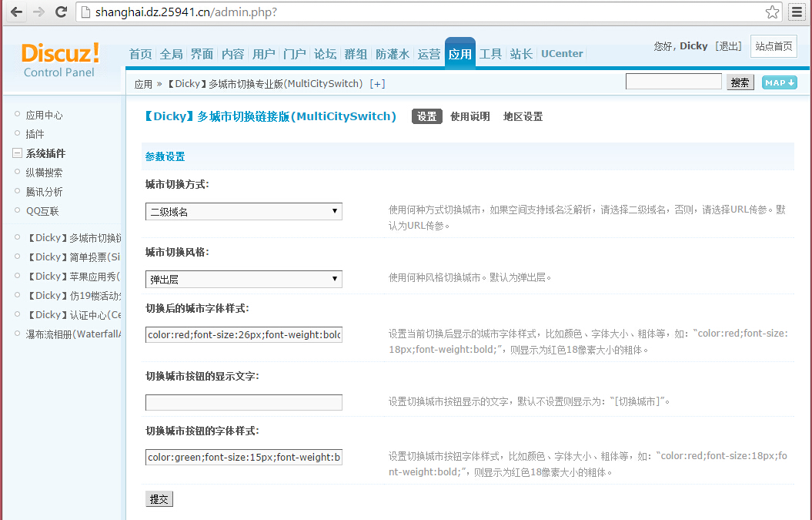This screenshot has height=520, width=812.
Task: Open the 首页 top menu
Action: coord(140,54)
